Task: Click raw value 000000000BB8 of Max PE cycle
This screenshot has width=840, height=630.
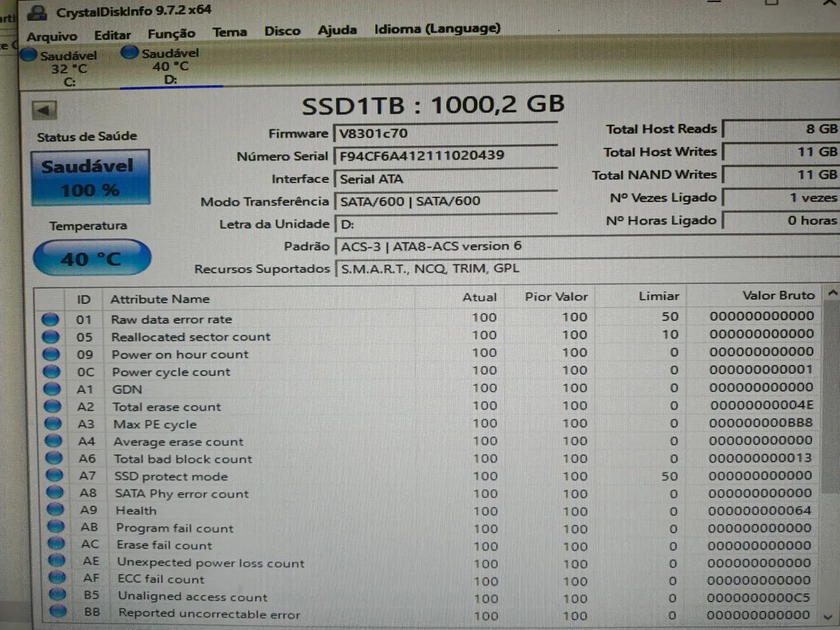Action: [x=761, y=423]
